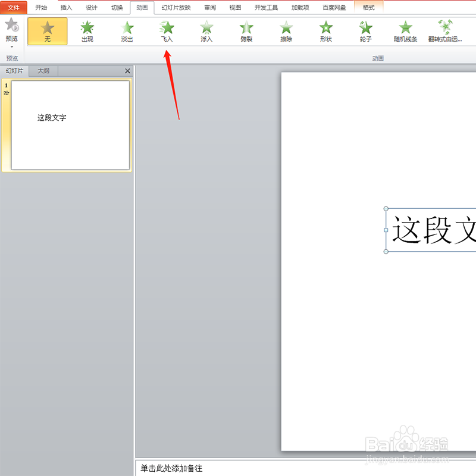Expand the 预览 dropdown arrow
This screenshot has width=476, height=476.
12,47
